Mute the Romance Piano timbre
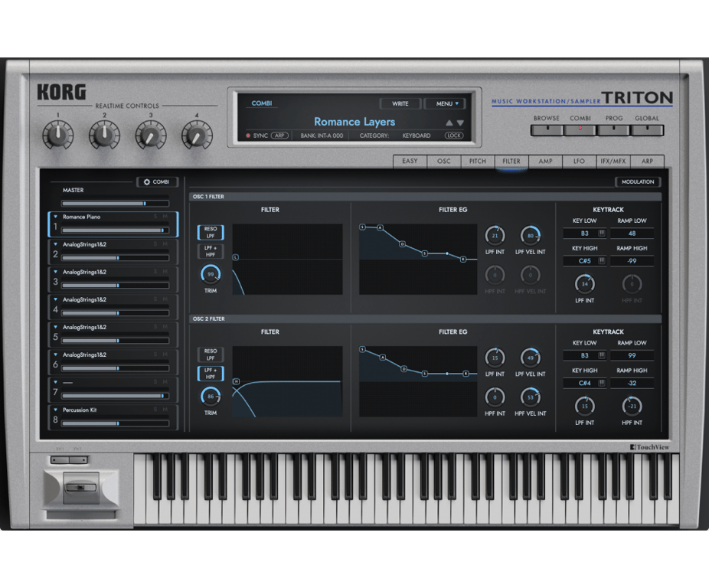The image size is (709, 588). pyautogui.click(x=165, y=217)
